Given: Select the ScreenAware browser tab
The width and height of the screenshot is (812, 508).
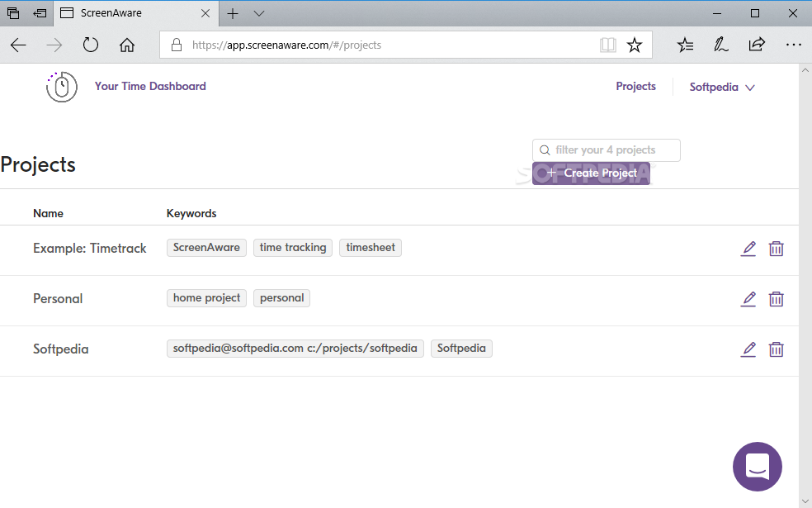Looking at the screenshot, I should point(135,13).
